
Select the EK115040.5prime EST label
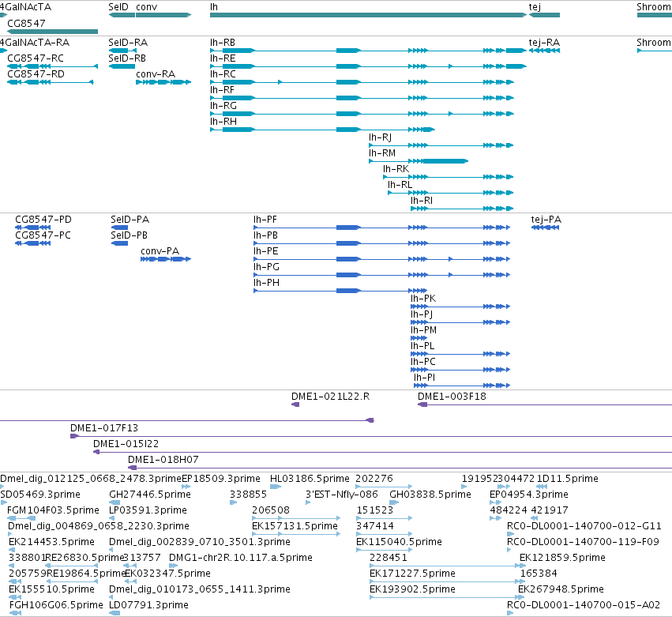[x=399, y=543]
